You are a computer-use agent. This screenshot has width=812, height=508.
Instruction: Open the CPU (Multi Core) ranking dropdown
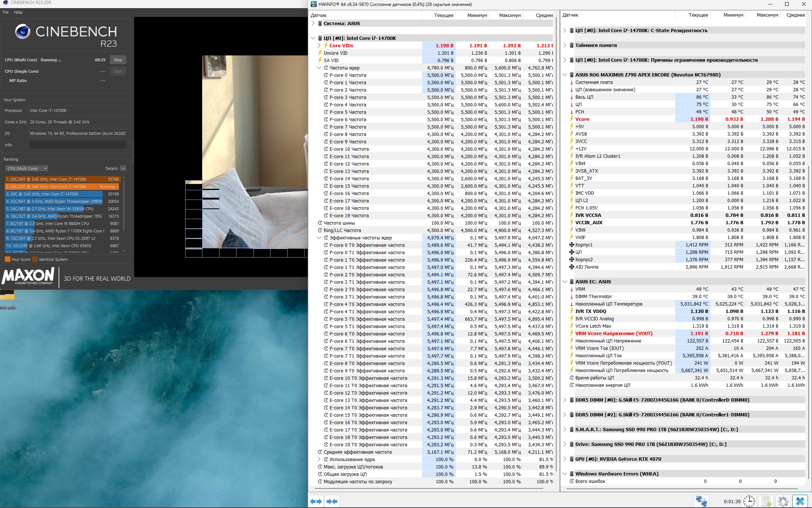pyautogui.click(x=27, y=168)
